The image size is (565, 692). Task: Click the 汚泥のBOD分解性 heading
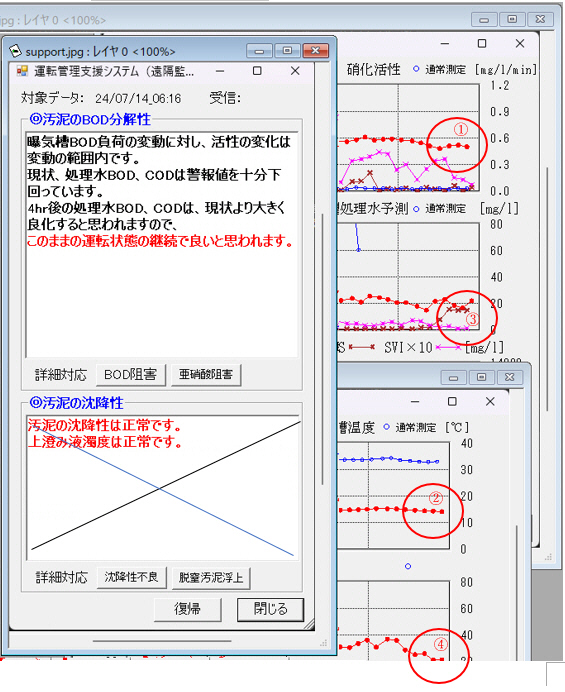pos(90,119)
